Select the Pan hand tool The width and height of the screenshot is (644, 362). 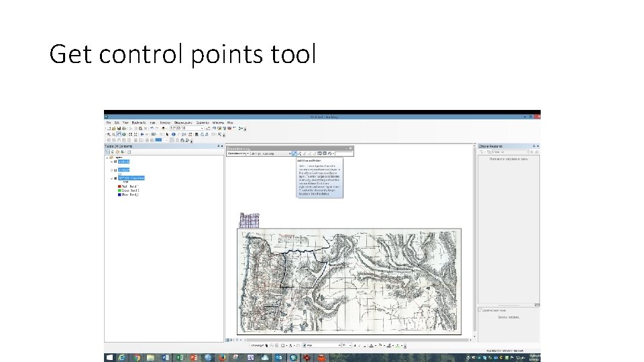[119, 134]
